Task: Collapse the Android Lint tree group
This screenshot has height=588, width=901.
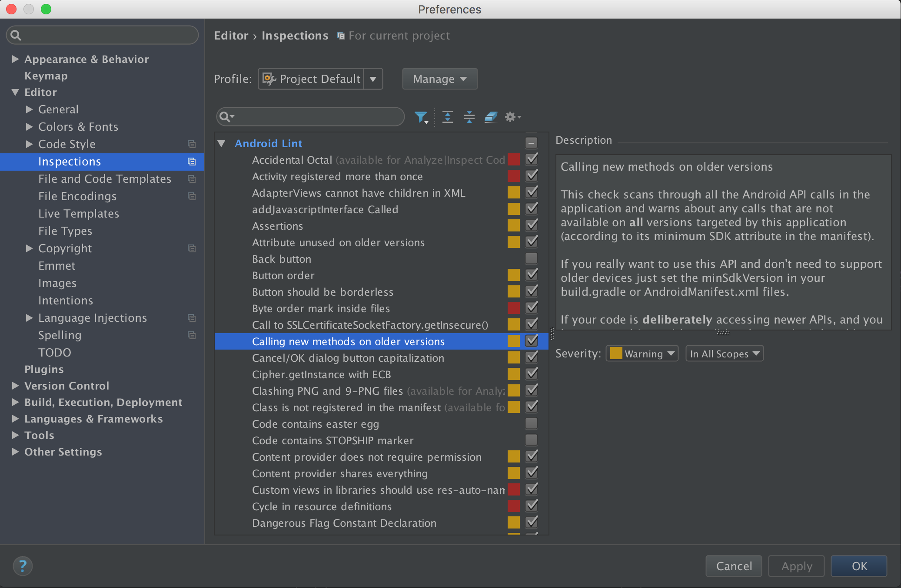Action: [222, 143]
